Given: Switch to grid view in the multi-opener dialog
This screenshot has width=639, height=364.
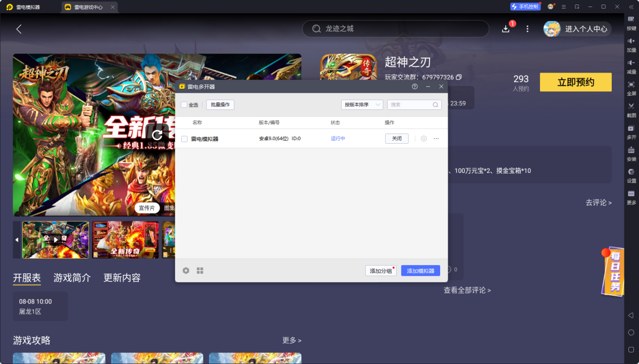Looking at the screenshot, I should click(x=200, y=270).
